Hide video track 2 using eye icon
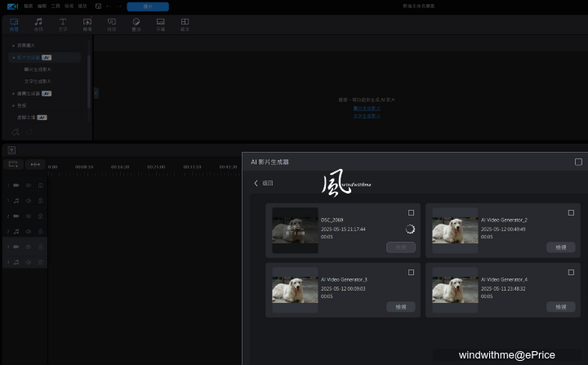This screenshot has width=588, height=365. click(29, 216)
